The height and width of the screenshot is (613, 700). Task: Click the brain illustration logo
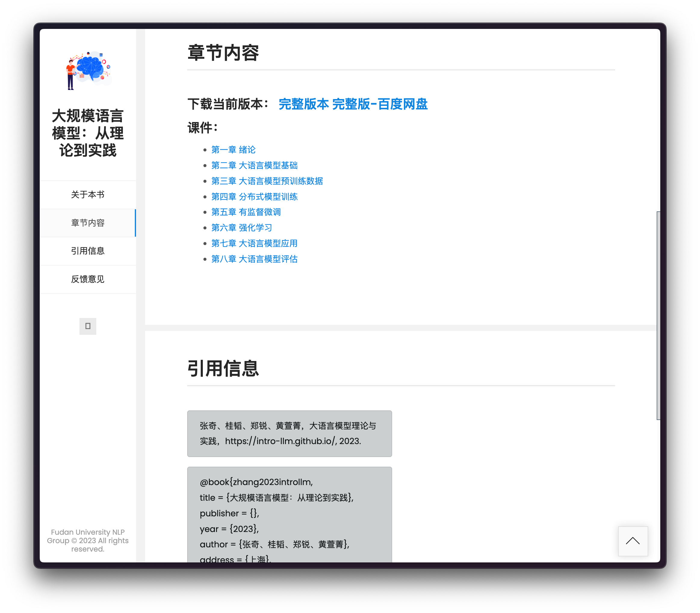(88, 70)
